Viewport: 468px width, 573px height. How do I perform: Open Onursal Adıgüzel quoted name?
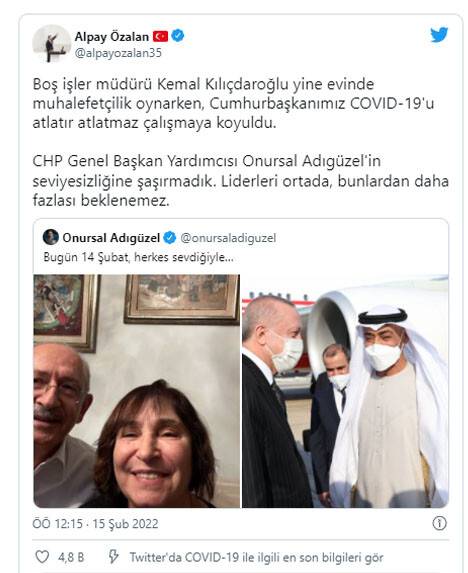111,238
